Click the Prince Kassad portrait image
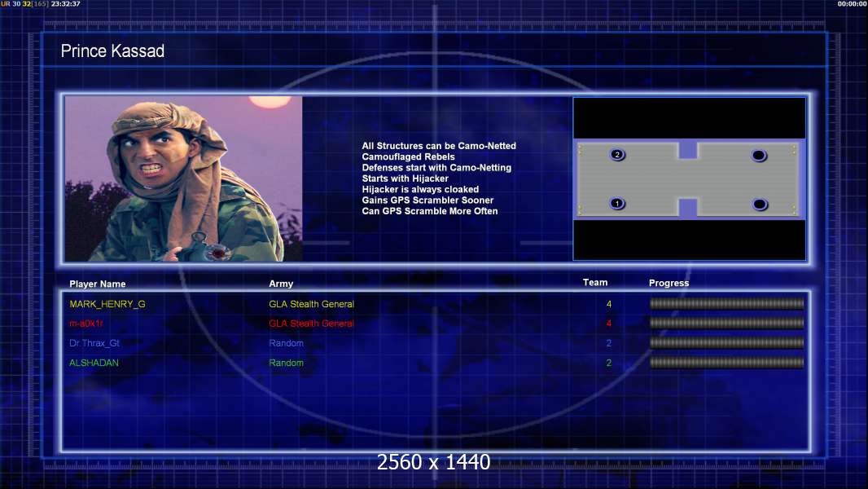Viewport: 868px width, 489px height. tap(184, 178)
